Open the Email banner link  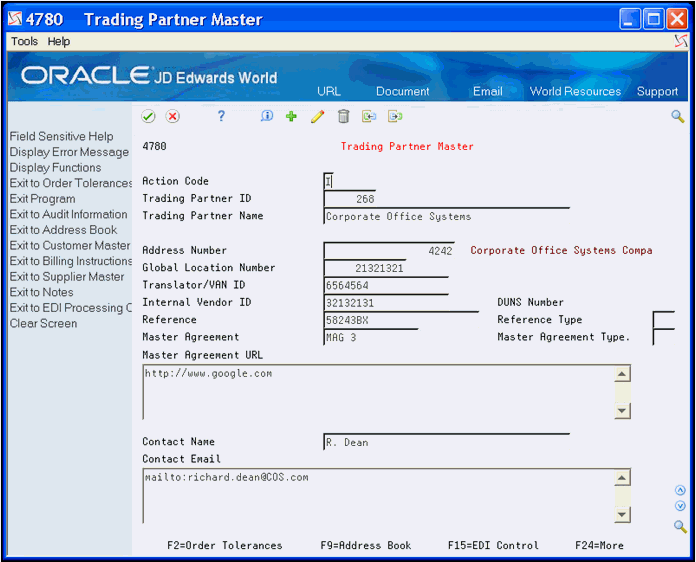click(x=488, y=91)
